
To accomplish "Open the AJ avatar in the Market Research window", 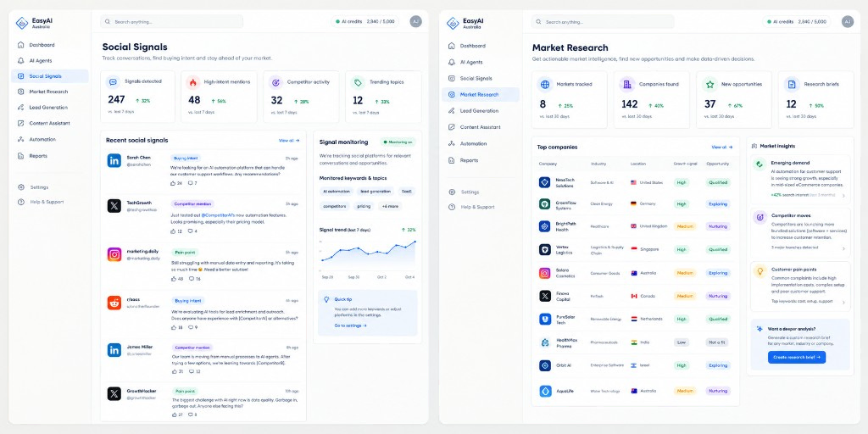I will [x=848, y=21].
